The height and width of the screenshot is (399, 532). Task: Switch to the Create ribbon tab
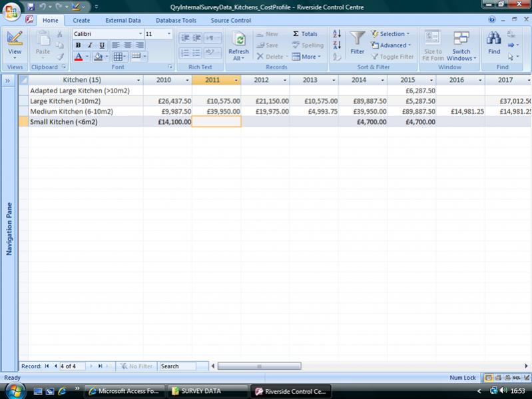point(81,20)
